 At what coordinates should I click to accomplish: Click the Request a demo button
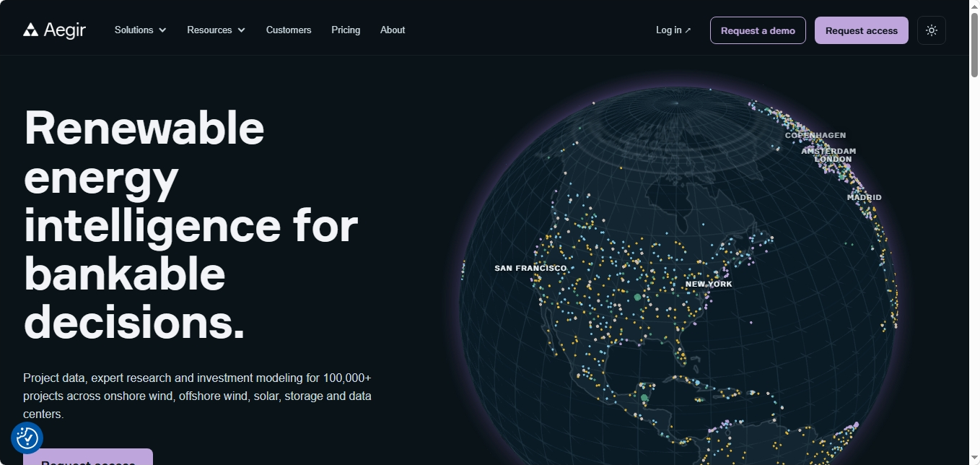(x=758, y=30)
